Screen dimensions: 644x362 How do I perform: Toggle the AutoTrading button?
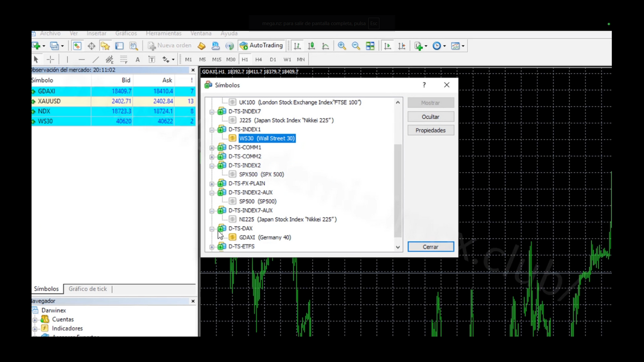(x=262, y=45)
